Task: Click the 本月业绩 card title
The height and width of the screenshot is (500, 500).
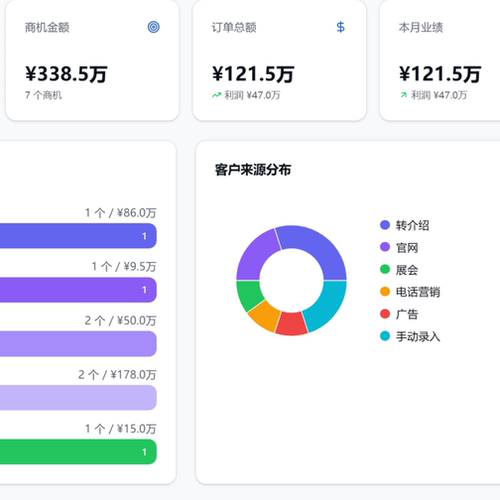Action: click(x=421, y=27)
